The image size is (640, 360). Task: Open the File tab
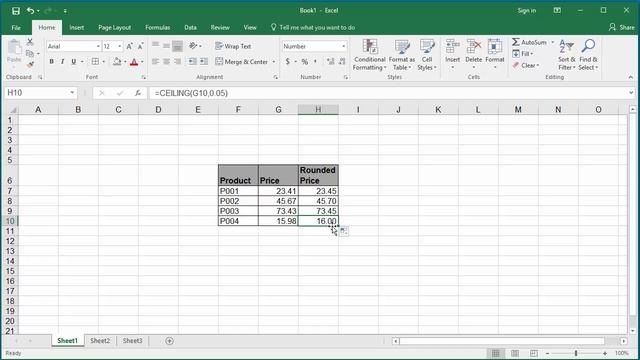coord(16,27)
